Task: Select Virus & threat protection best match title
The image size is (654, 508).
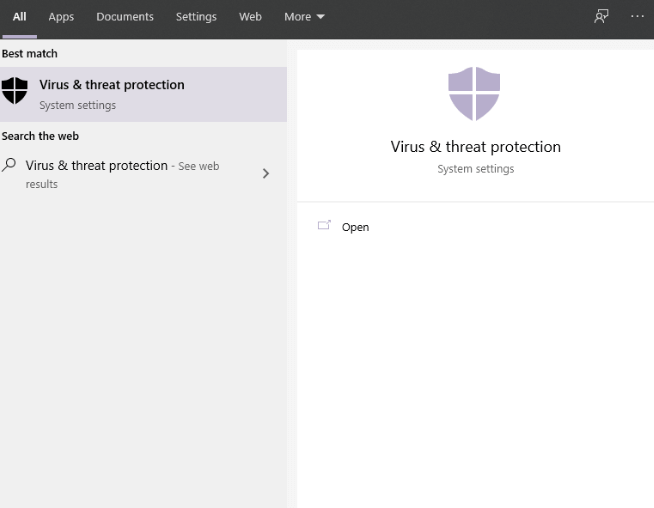Action: point(112,85)
